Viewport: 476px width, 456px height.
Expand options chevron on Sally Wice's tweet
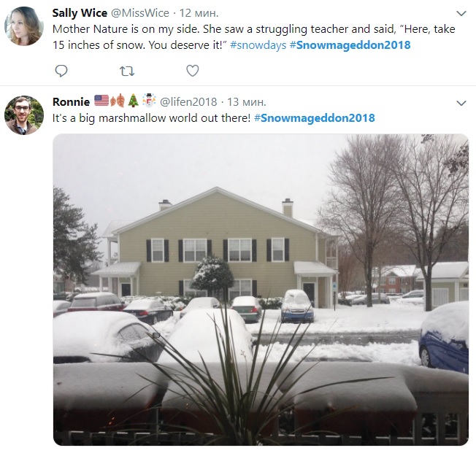point(461,13)
